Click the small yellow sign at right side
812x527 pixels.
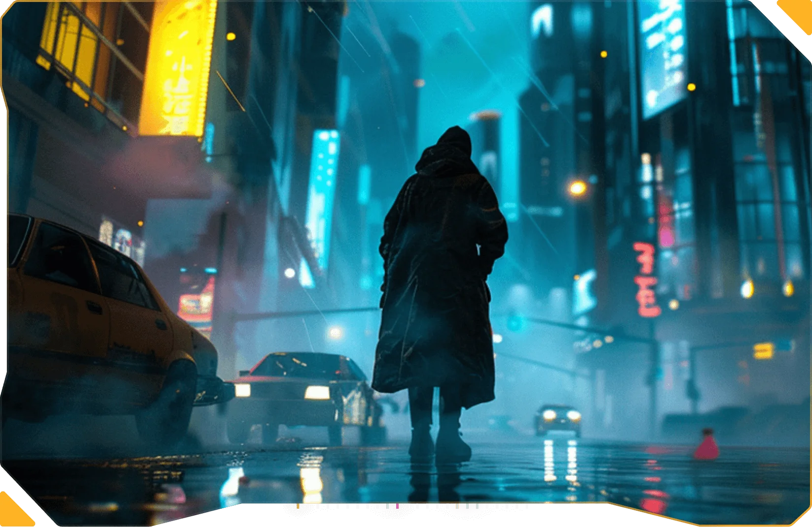point(762,351)
